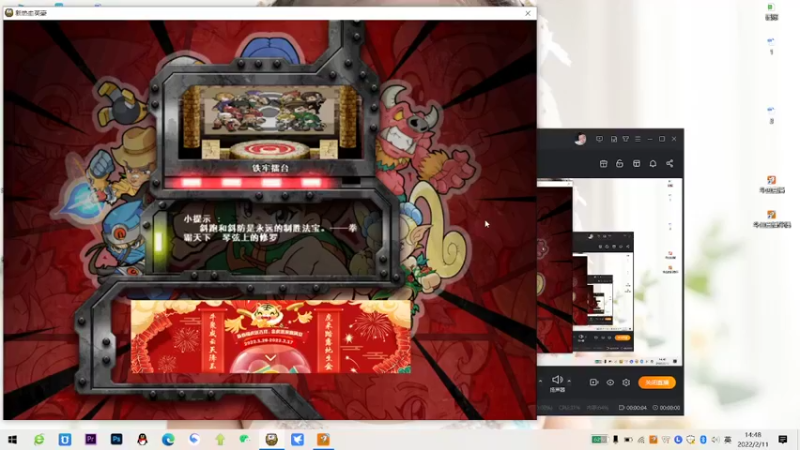Open the green desktop icon at top right
This screenshot has width=800, height=450.
771,11
